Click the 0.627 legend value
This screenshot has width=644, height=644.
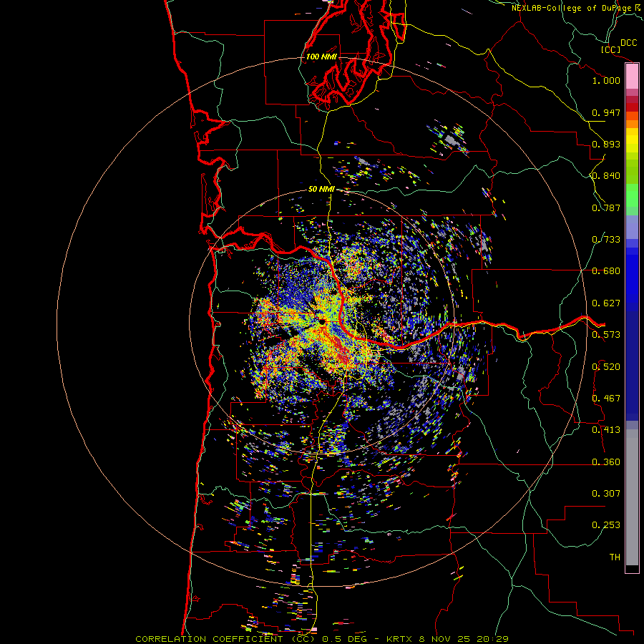pos(606,303)
